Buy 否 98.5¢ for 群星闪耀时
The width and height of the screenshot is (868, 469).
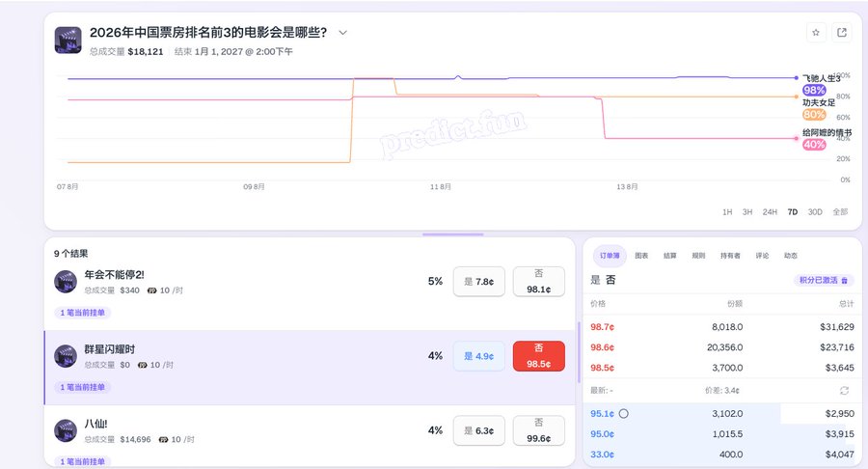pos(538,356)
